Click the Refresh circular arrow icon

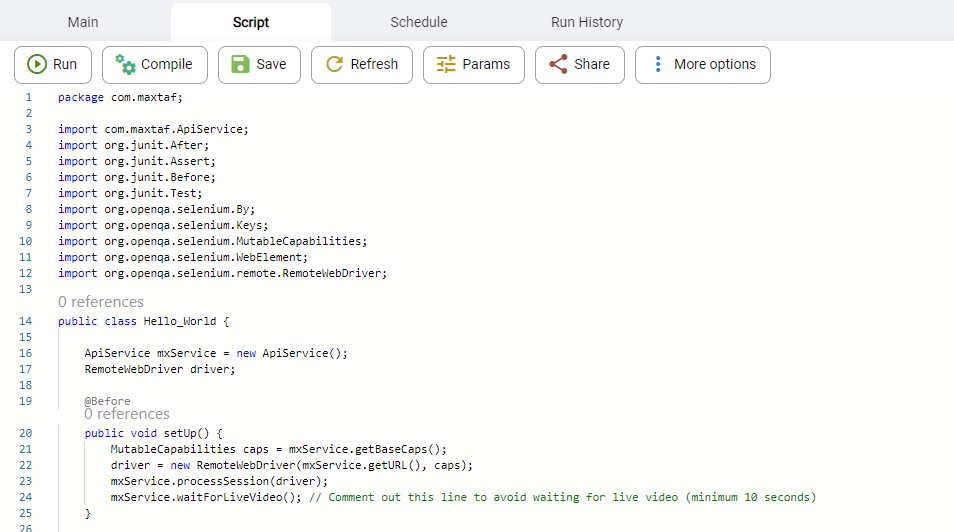(x=335, y=64)
